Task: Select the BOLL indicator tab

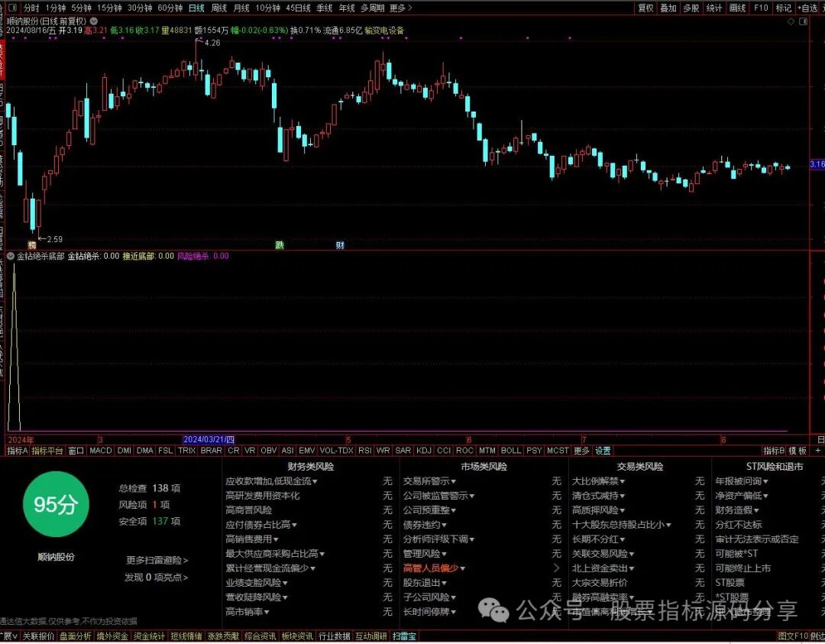Action: tap(511, 451)
